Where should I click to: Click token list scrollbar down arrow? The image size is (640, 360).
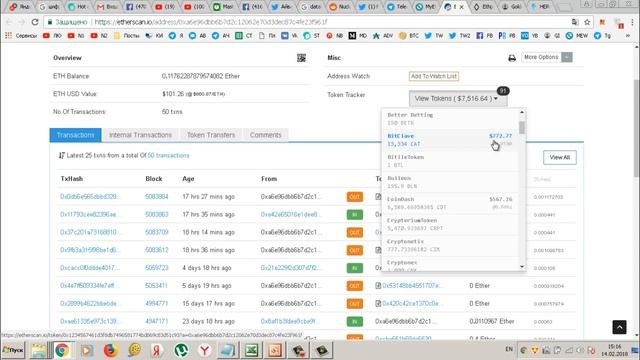pos(522,267)
